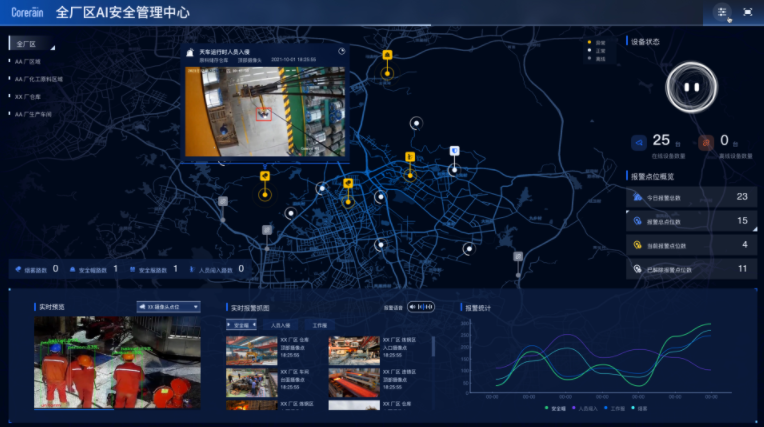Screen dimensions: 764x427
Task: Select the 工作服 alarm capture tab
Action: 319,325
